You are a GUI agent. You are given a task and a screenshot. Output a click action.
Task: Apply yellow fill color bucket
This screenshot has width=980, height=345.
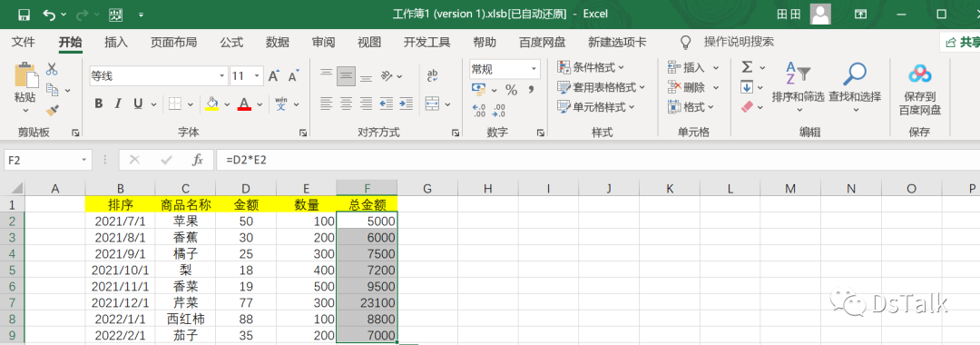(x=211, y=103)
